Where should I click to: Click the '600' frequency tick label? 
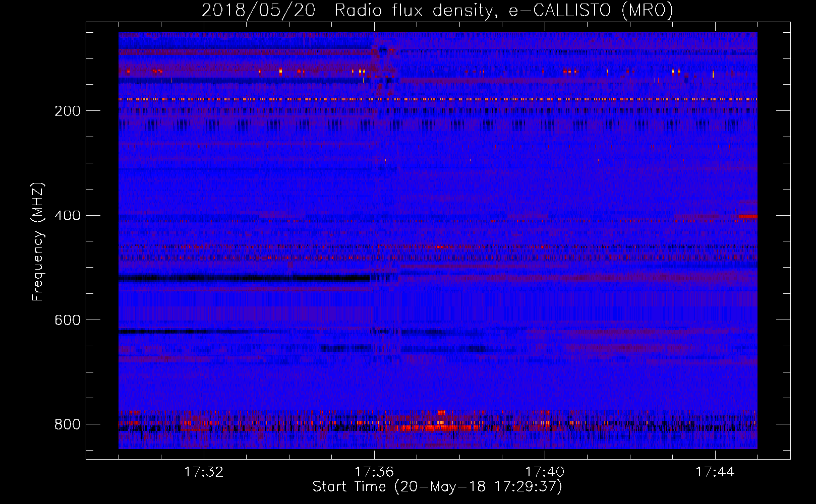pyautogui.click(x=68, y=321)
